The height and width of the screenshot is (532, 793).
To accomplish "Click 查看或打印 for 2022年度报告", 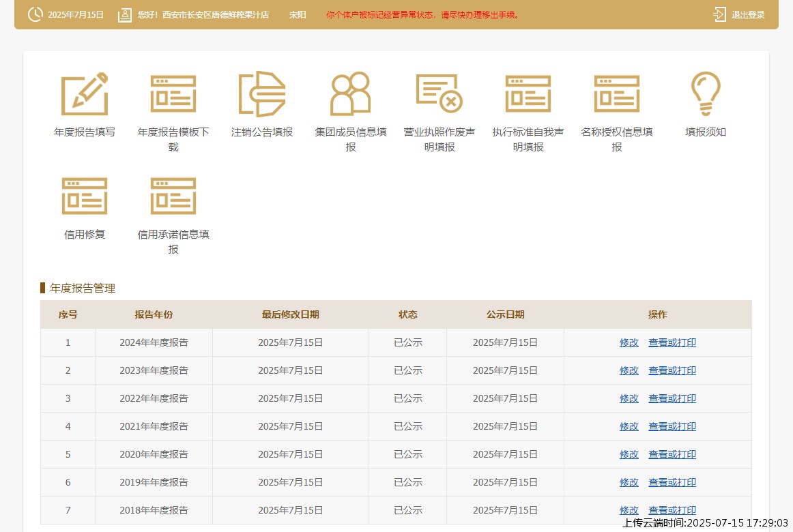I will (x=672, y=398).
